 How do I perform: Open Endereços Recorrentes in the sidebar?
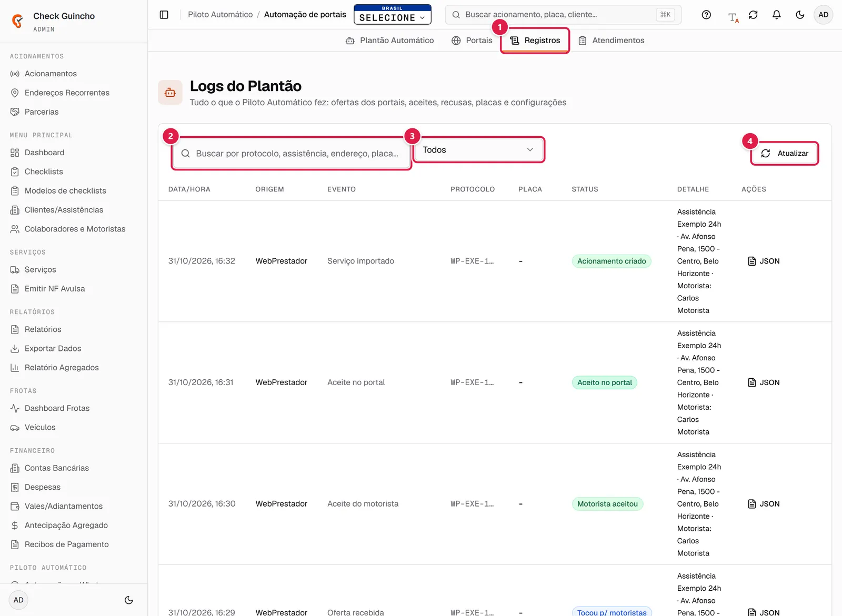coord(74,93)
